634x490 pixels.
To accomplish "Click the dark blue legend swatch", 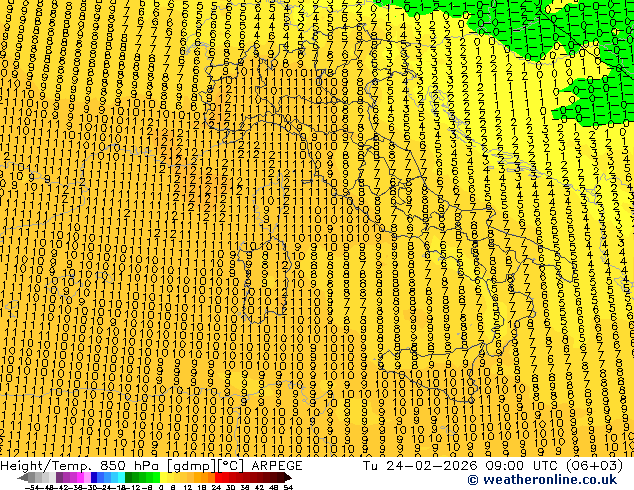I will point(94,477).
